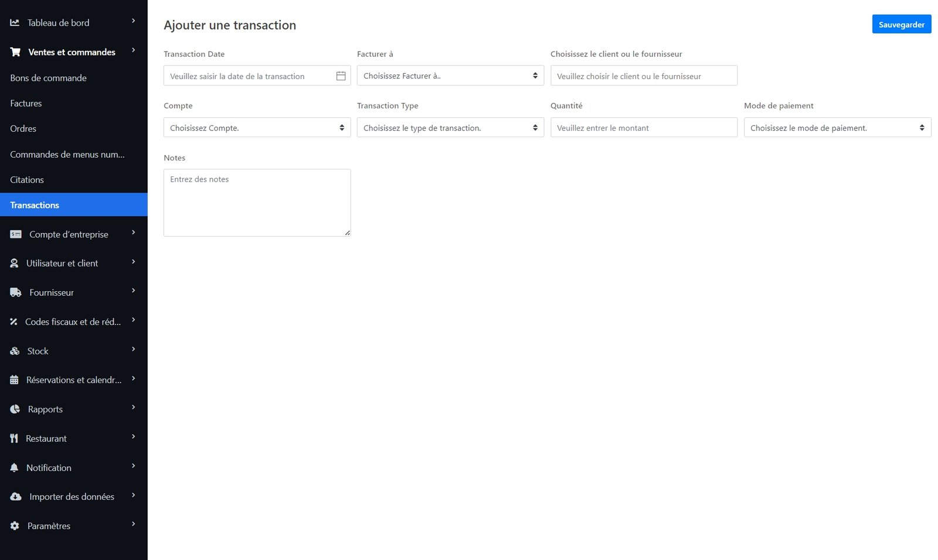Click into the Quantité amount field
938x560 pixels.
pyautogui.click(x=643, y=128)
